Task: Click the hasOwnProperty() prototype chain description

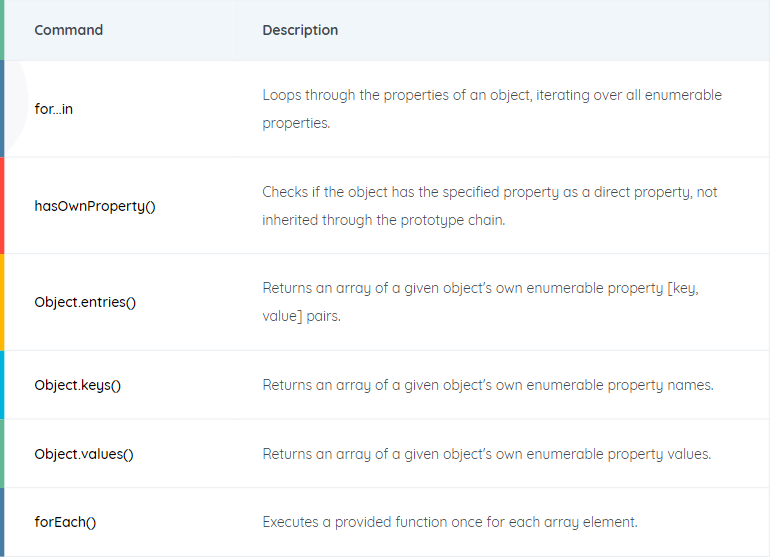Action: point(490,206)
